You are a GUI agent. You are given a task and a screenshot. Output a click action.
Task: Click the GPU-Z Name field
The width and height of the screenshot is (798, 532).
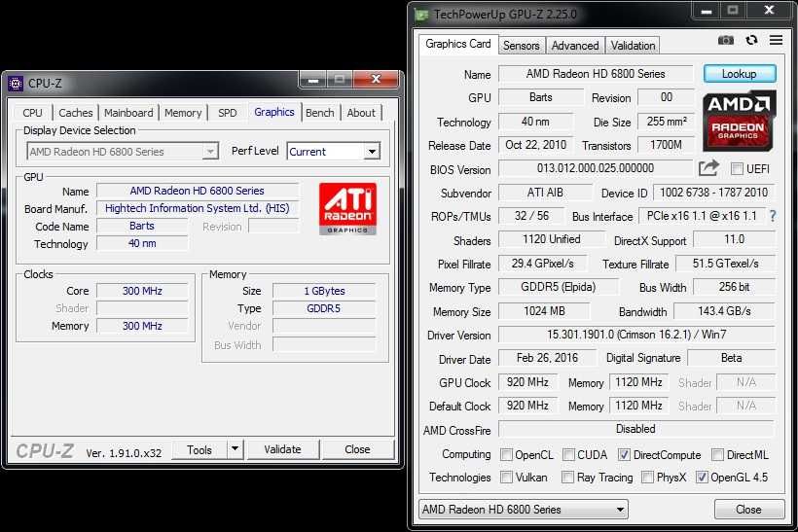pyautogui.click(x=596, y=74)
